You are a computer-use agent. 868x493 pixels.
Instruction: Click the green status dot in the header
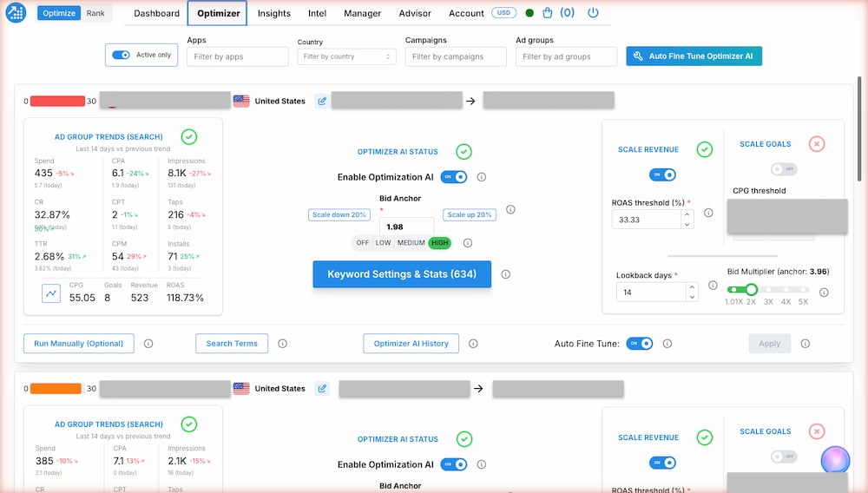(x=529, y=13)
